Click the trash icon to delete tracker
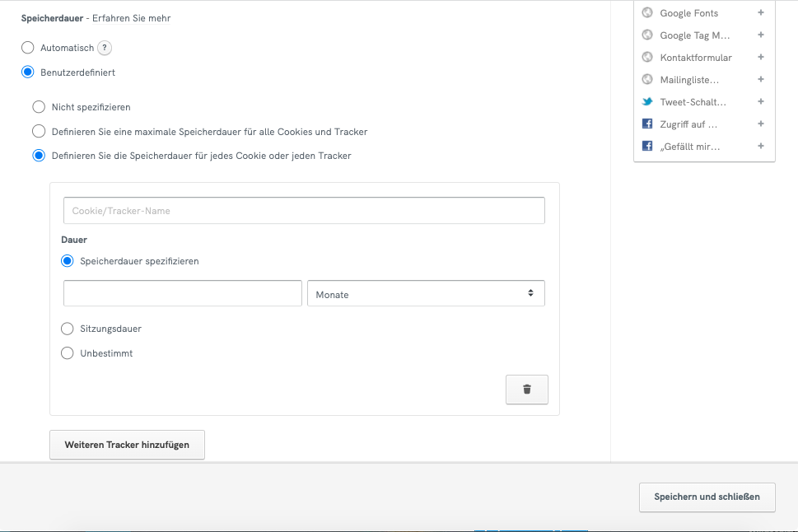 click(527, 390)
